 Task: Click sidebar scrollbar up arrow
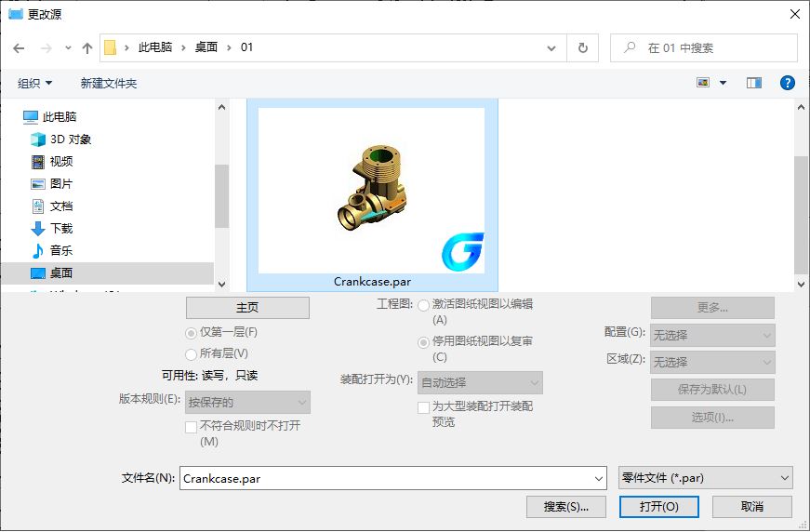tap(221, 108)
